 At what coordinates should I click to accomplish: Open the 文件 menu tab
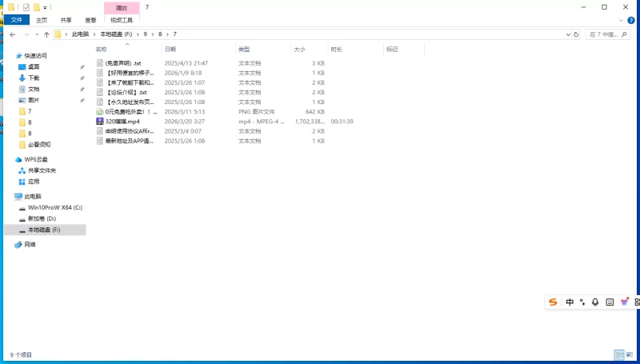pyautogui.click(x=16, y=20)
